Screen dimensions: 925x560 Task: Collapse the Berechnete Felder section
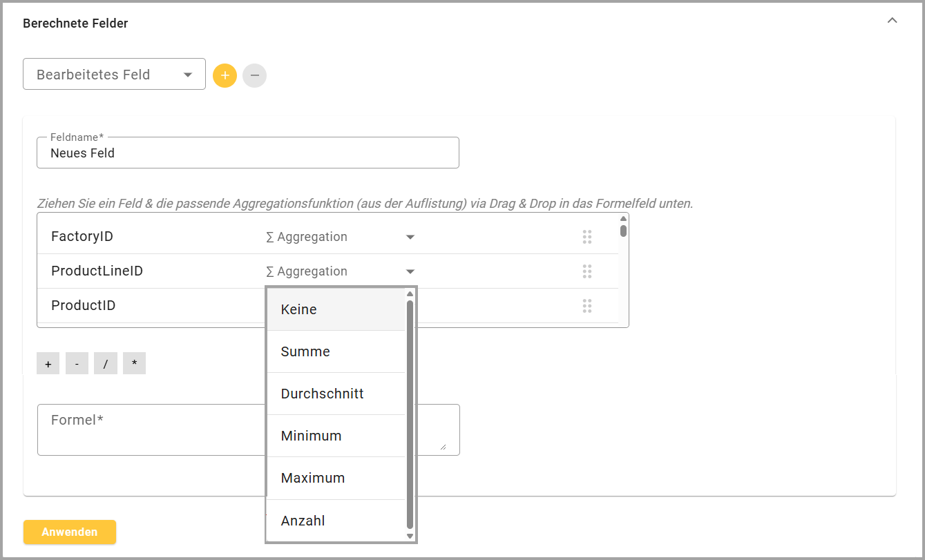[x=892, y=21]
